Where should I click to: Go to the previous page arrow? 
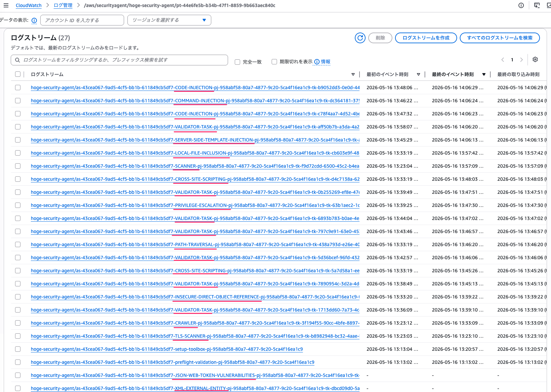point(503,60)
